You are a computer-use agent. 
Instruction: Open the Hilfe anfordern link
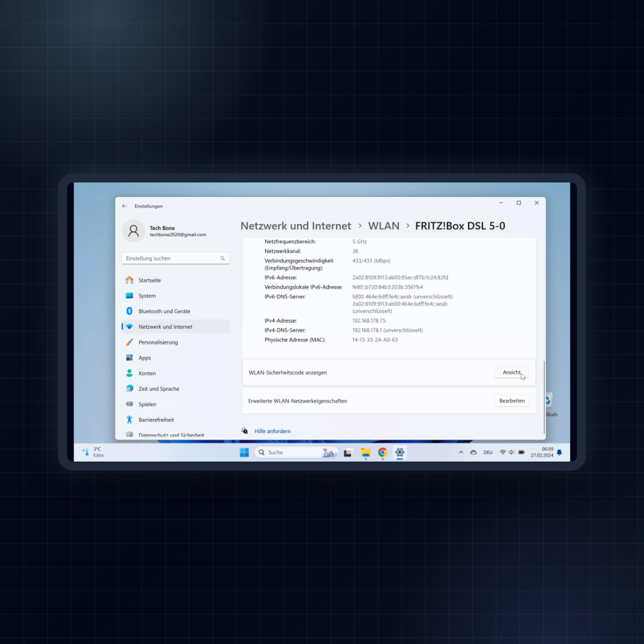[x=273, y=431]
